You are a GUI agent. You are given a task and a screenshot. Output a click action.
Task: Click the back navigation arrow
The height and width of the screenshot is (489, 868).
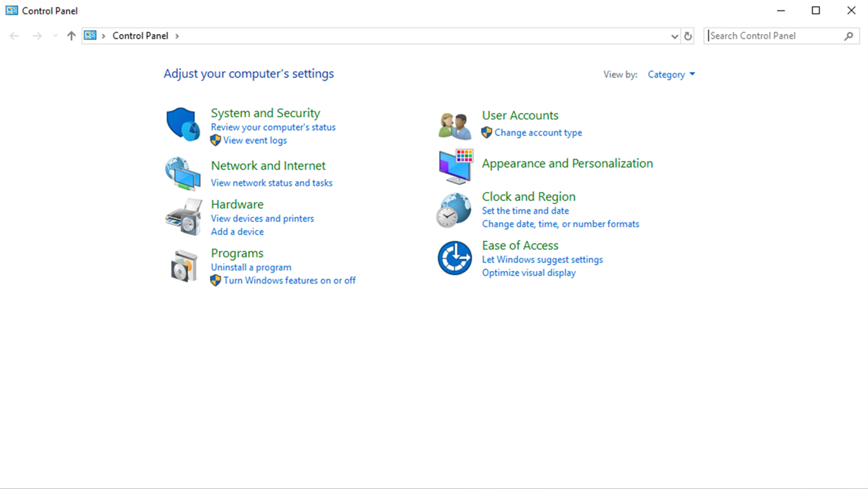[14, 36]
